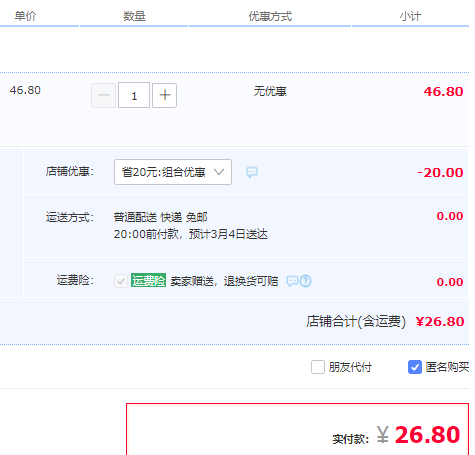Check the 朋友代付 checkbox
The width and height of the screenshot is (475, 455).
[318, 367]
